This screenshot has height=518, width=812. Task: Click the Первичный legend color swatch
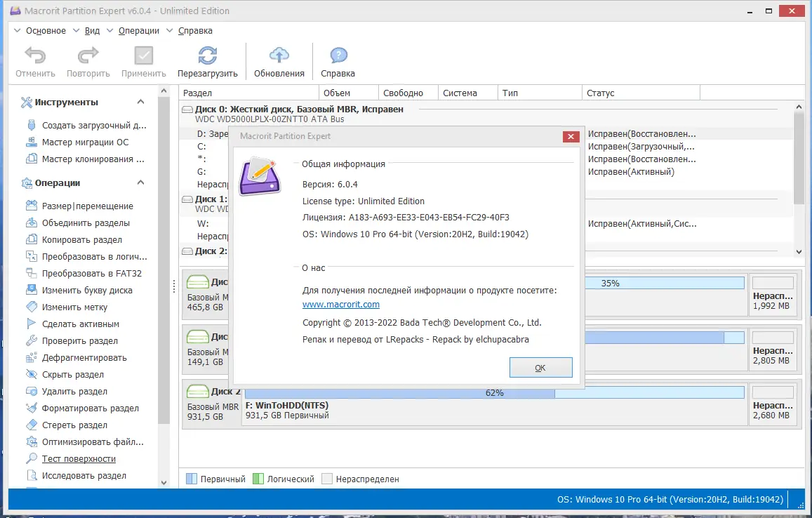pos(193,479)
